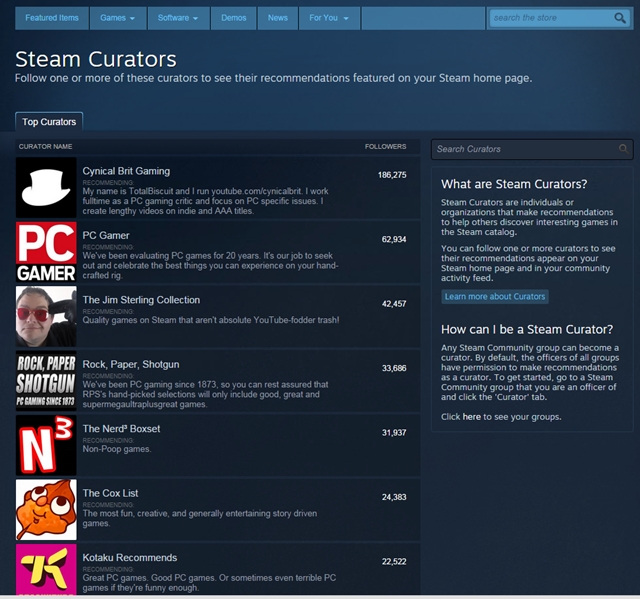This screenshot has width=640, height=599.
Task: Click follower count 33,686
Action: (394, 368)
